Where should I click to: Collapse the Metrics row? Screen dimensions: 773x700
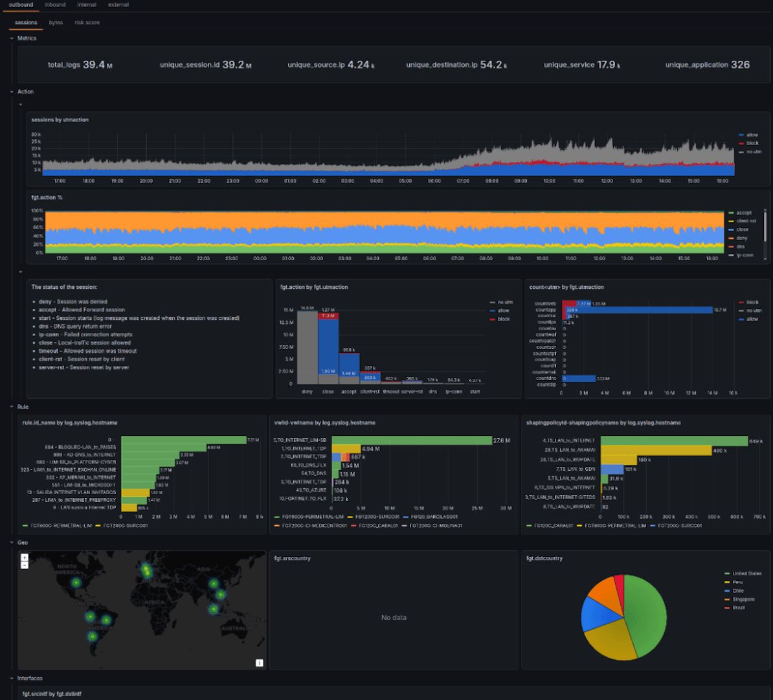(27, 38)
